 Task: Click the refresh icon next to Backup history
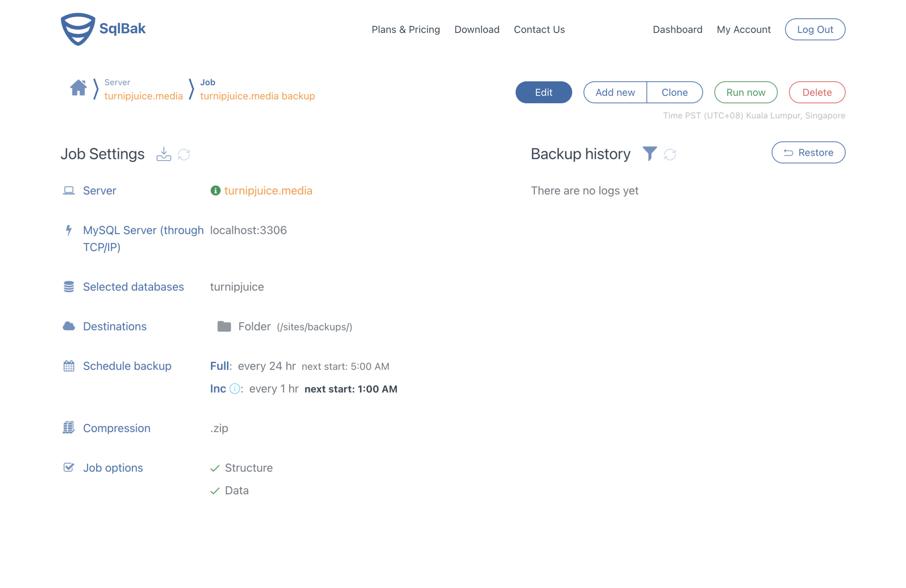click(x=670, y=154)
